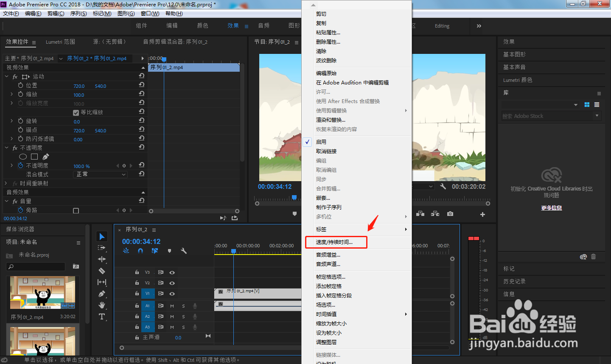The width and height of the screenshot is (611, 364).
Task: Open the 基本声音 panel
Action: pos(514,67)
